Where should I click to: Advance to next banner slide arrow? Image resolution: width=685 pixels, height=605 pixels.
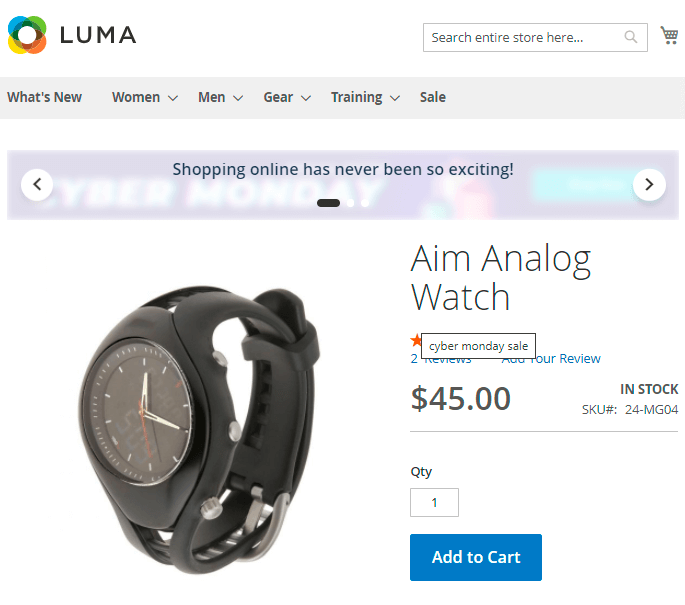tap(649, 185)
